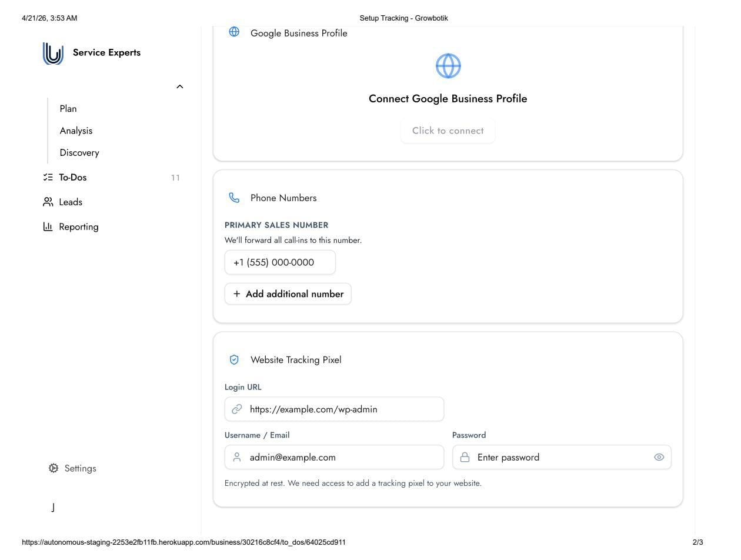Click into the Login URL field
The width and height of the screenshot is (741, 560).
pyautogui.click(x=341, y=409)
